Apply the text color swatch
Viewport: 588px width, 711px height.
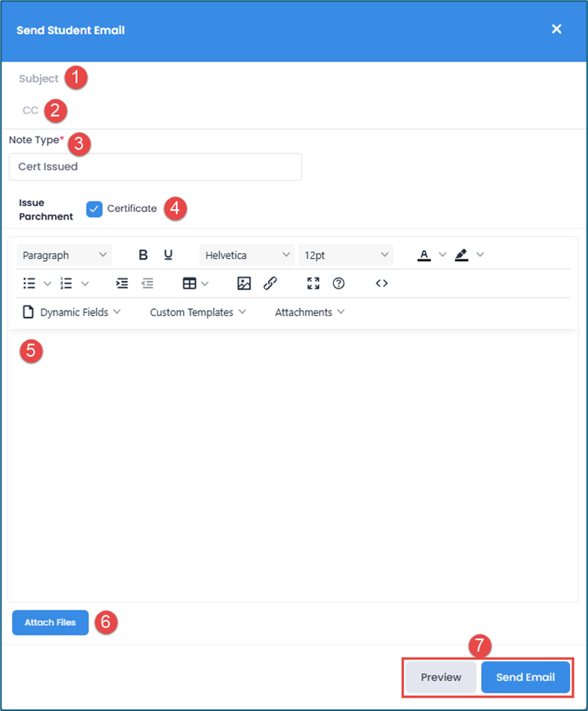(424, 255)
